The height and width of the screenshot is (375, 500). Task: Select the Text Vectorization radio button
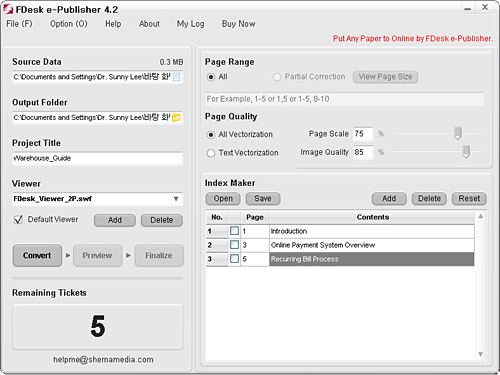pyautogui.click(x=211, y=153)
